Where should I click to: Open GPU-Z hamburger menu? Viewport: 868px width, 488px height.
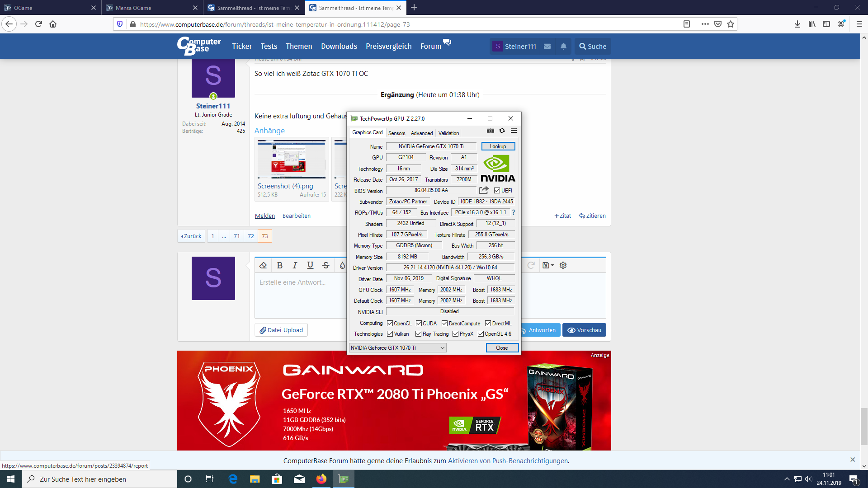click(514, 131)
